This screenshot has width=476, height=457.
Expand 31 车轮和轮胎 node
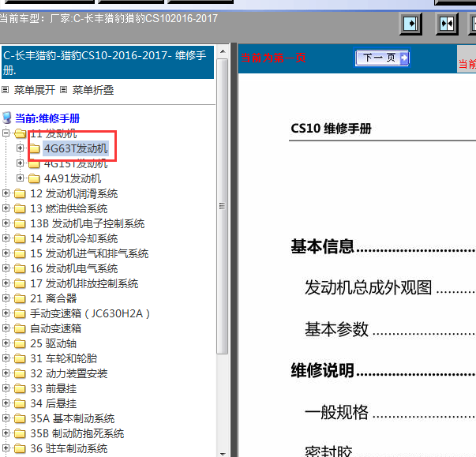click(6, 358)
